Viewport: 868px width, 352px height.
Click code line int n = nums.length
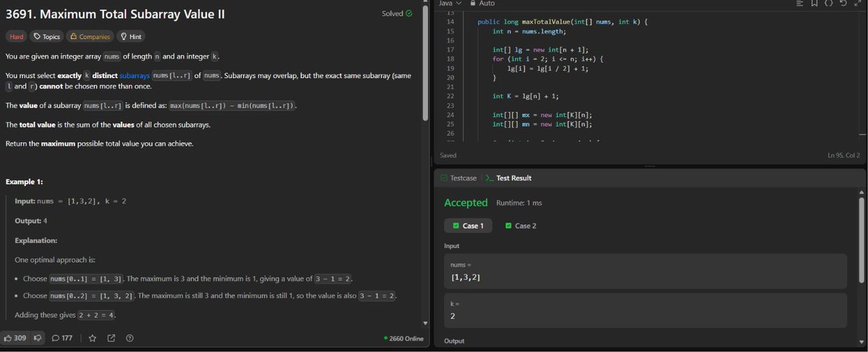[x=530, y=32]
